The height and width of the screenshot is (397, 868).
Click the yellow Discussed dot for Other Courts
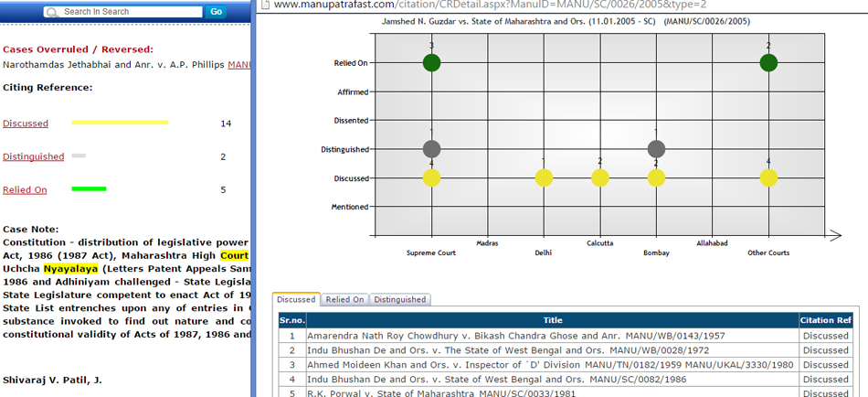768,178
